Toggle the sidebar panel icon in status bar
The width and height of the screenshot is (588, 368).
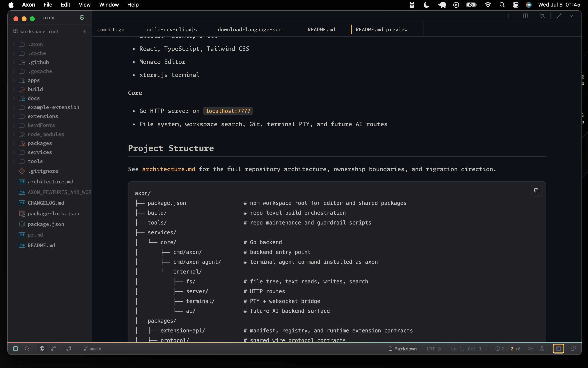[x=16, y=349]
